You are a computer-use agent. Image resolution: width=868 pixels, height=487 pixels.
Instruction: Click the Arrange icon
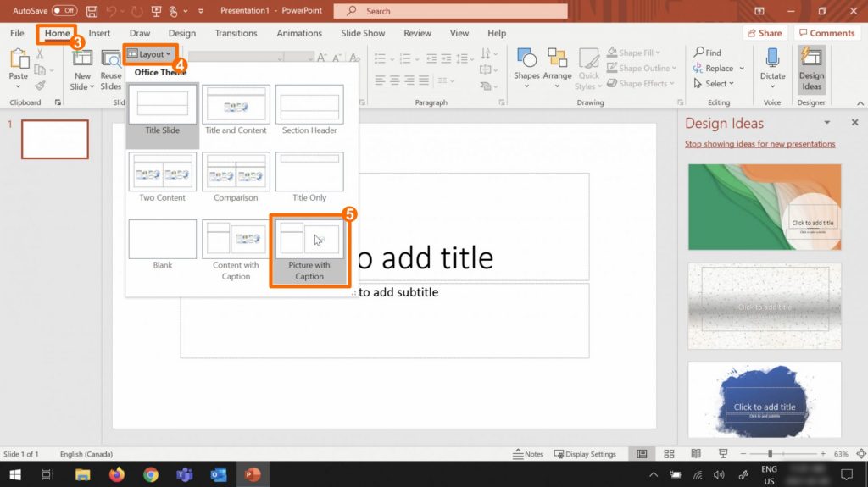pyautogui.click(x=557, y=59)
